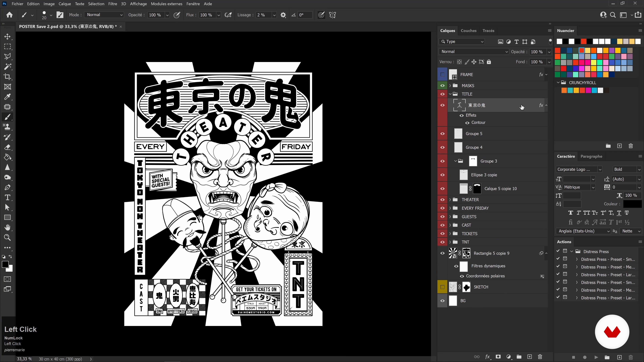Viewport: 644px width, 362px height.
Task: Switch to the Tracés tab
Action: point(488,31)
